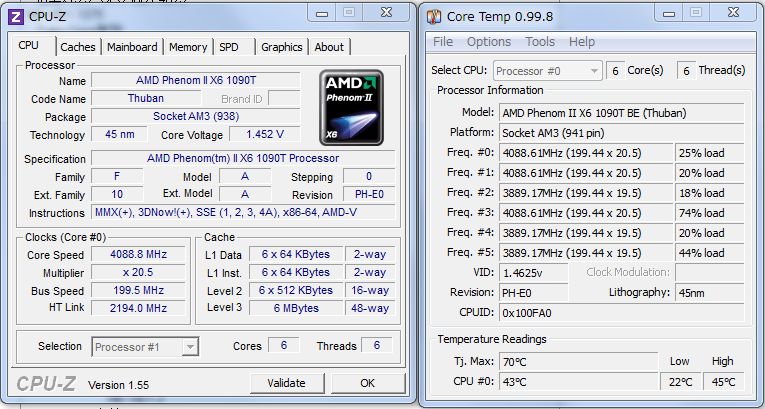Open the File menu in Core Temp

click(443, 42)
